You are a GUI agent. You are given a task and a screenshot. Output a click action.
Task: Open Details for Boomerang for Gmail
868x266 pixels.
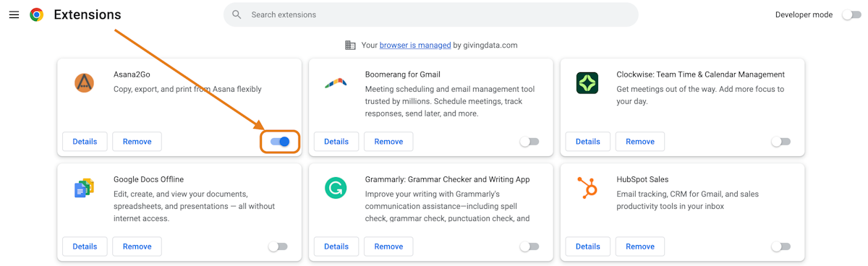pyautogui.click(x=336, y=142)
